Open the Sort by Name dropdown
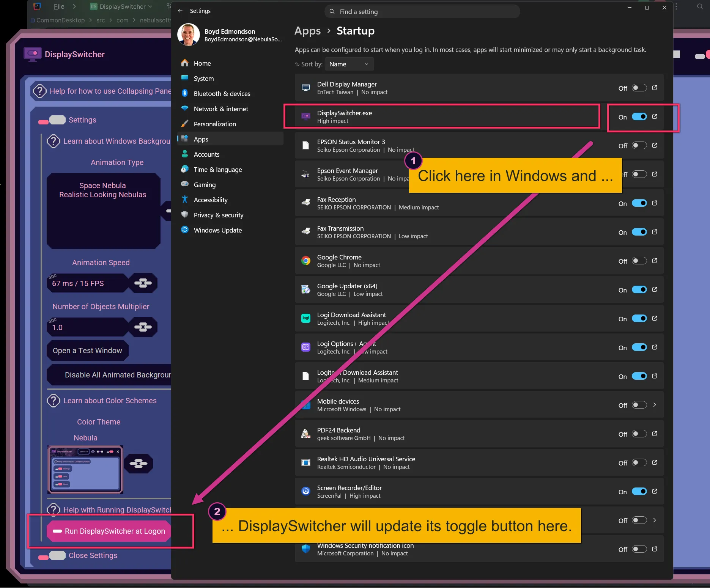This screenshot has width=710, height=588. click(349, 64)
